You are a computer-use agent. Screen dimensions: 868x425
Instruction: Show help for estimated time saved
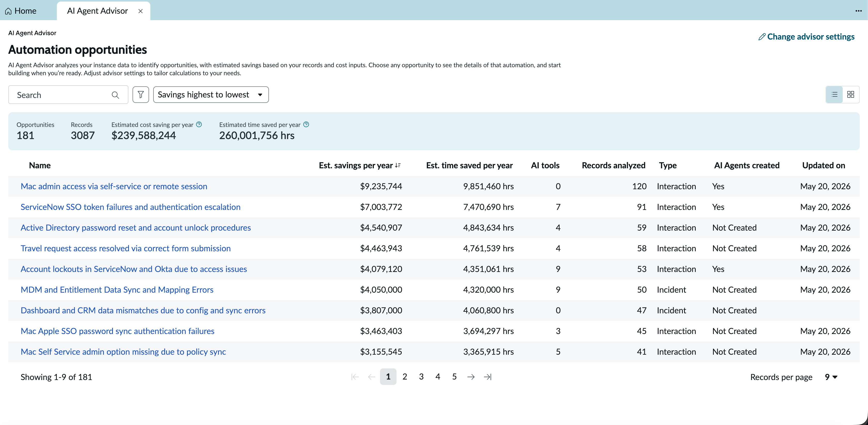pyautogui.click(x=306, y=124)
